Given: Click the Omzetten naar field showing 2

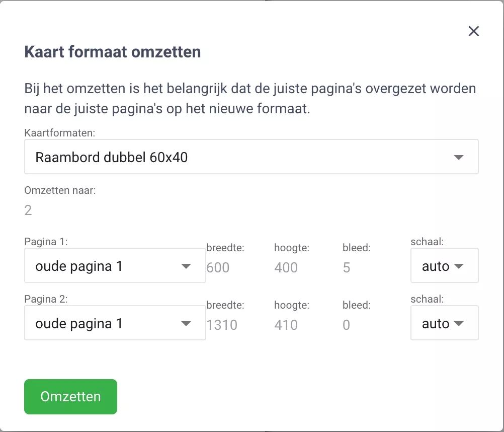Looking at the screenshot, I should pos(29,210).
